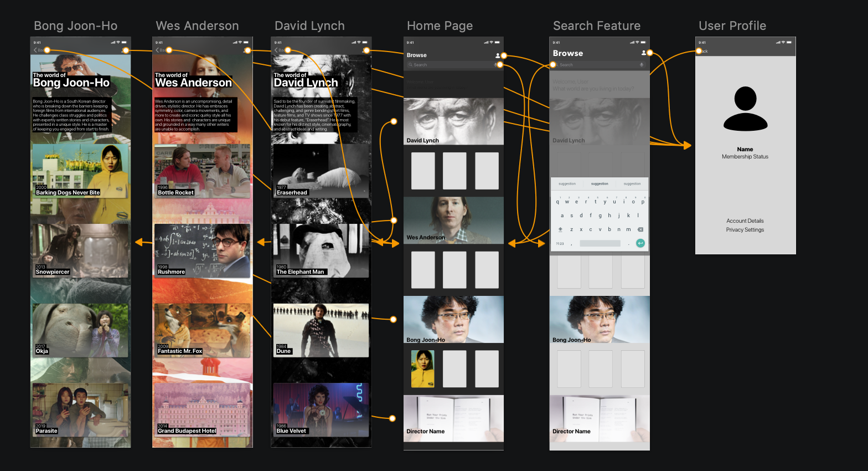Select the Bong Joon-Ho banner in Search Feature
Screen dimensions: 868x471
coord(600,319)
